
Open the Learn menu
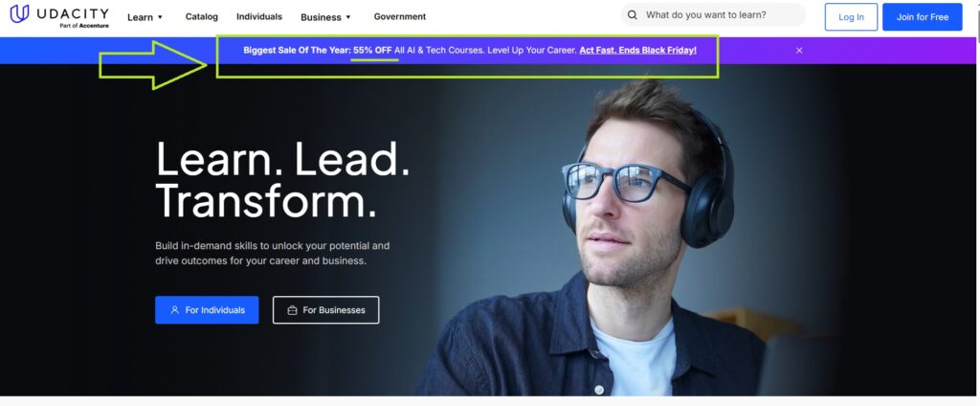coord(145,17)
